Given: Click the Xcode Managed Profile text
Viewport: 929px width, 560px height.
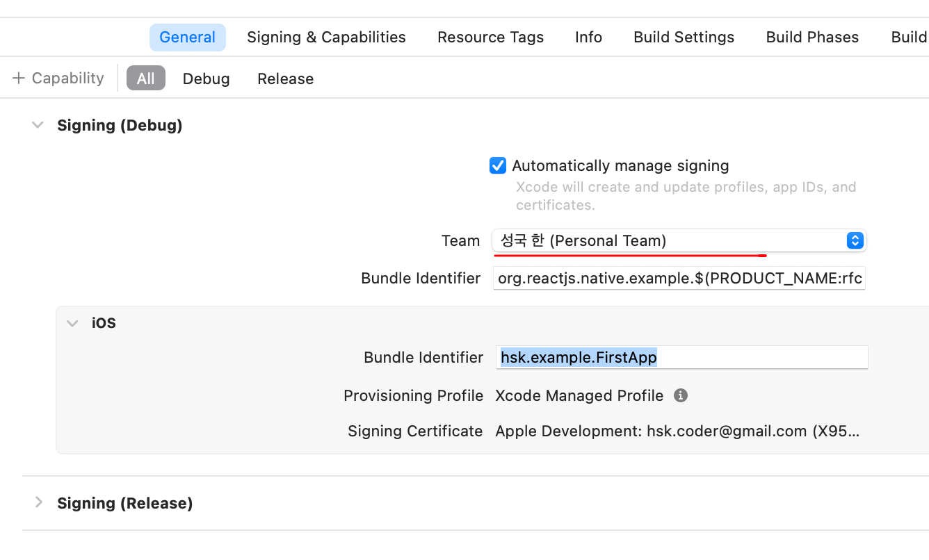Looking at the screenshot, I should [579, 395].
